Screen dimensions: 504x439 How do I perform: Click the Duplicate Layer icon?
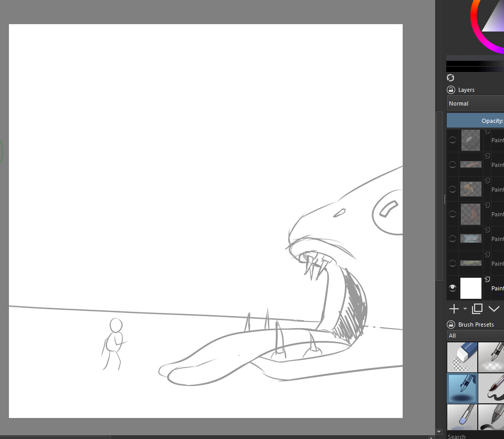477,309
